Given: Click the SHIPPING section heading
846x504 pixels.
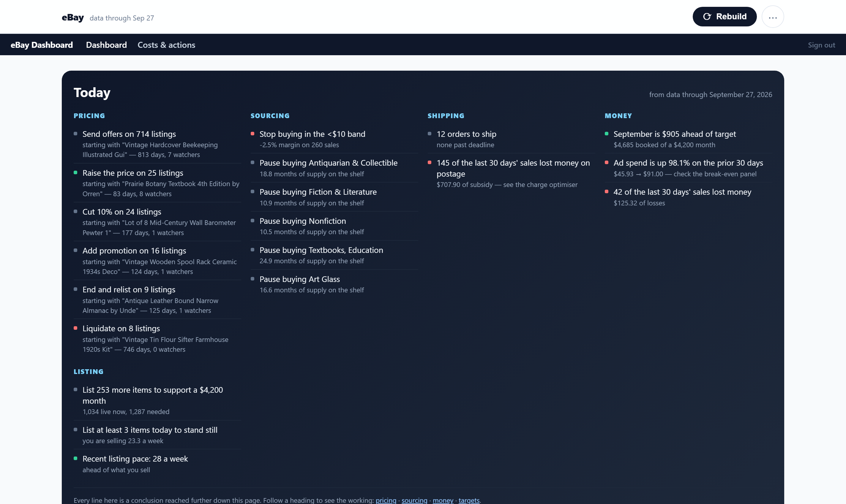Looking at the screenshot, I should coord(446,116).
